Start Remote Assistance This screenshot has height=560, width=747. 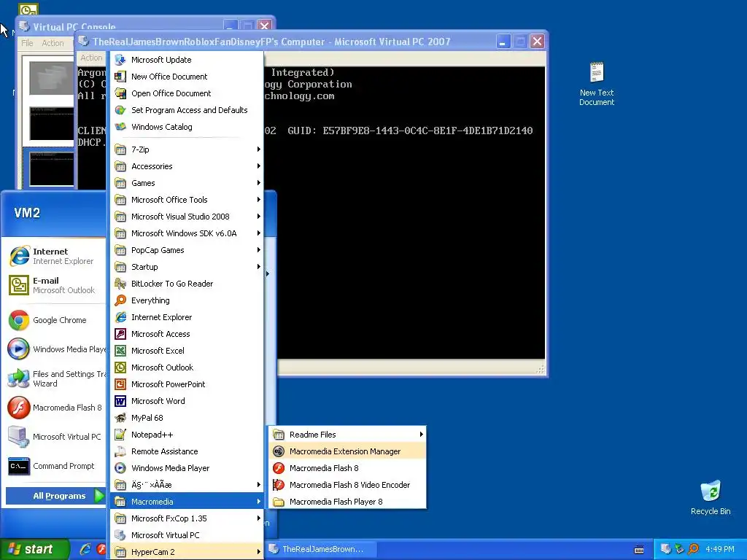pos(187,451)
